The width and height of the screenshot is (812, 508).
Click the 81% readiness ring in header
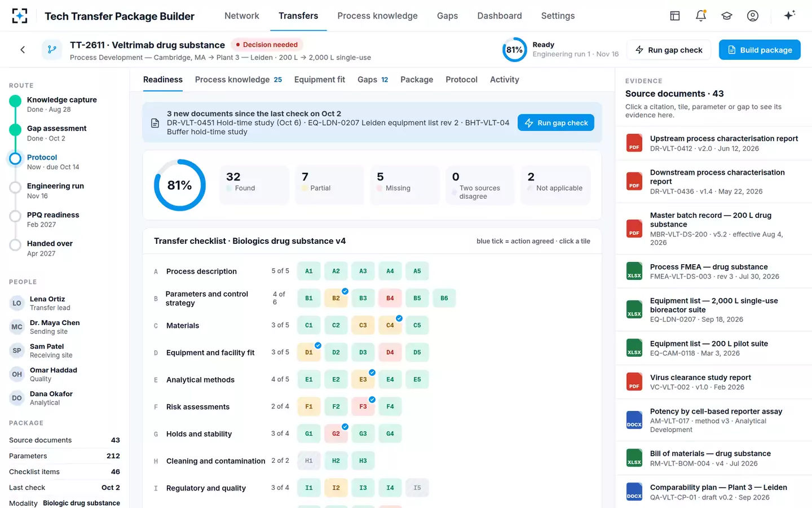pos(514,50)
